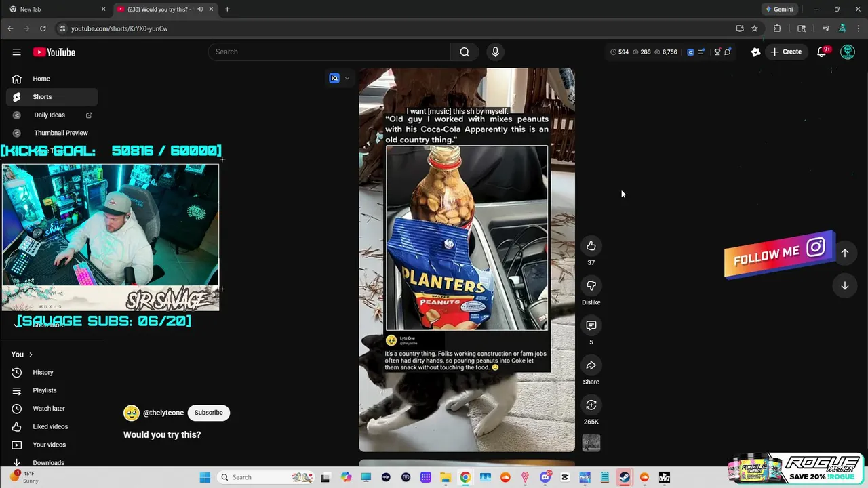Screen dimensions: 868x488
Task: Click the Share arrow icon
Action: [591, 365]
